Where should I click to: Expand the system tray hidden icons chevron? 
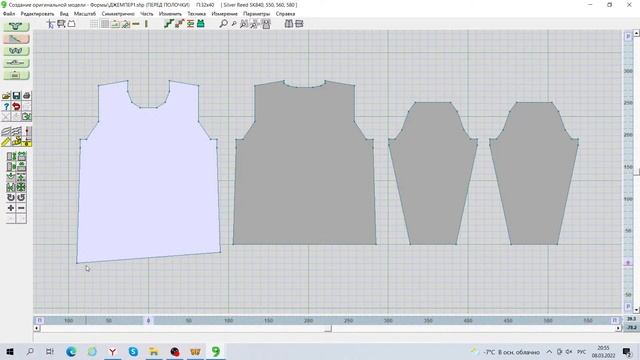coord(549,351)
